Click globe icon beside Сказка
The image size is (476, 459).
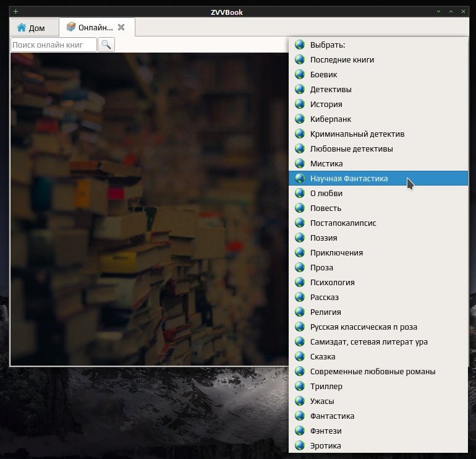click(x=300, y=357)
